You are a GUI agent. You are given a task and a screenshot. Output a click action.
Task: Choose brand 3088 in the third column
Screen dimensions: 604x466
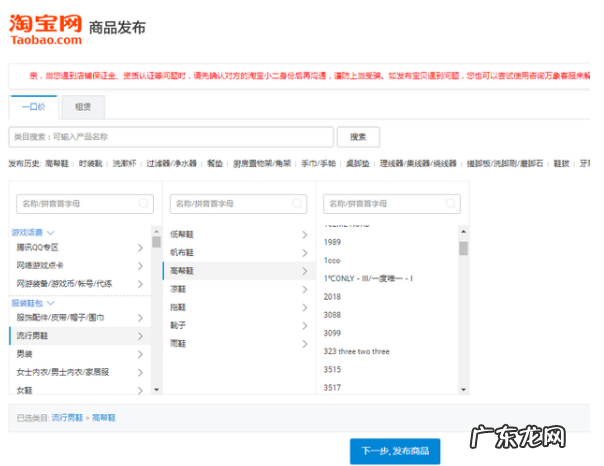(332, 315)
